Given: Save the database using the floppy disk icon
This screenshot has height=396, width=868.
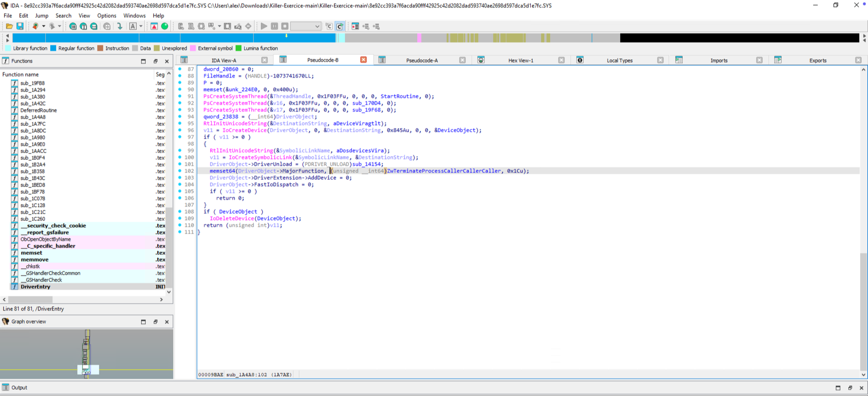Looking at the screenshot, I should coord(20,26).
